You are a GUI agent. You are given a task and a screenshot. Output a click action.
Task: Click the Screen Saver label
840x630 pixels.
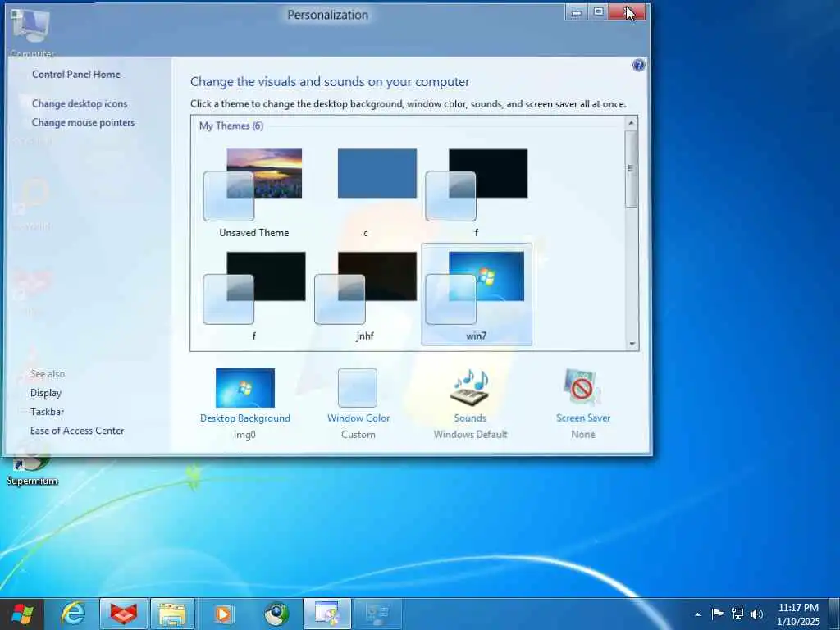583,418
